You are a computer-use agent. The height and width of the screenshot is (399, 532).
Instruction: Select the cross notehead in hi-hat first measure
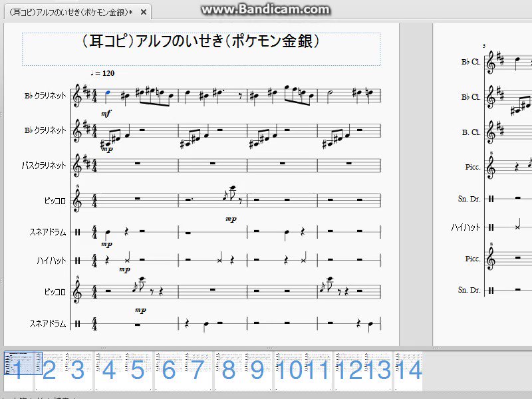tap(127, 260)
